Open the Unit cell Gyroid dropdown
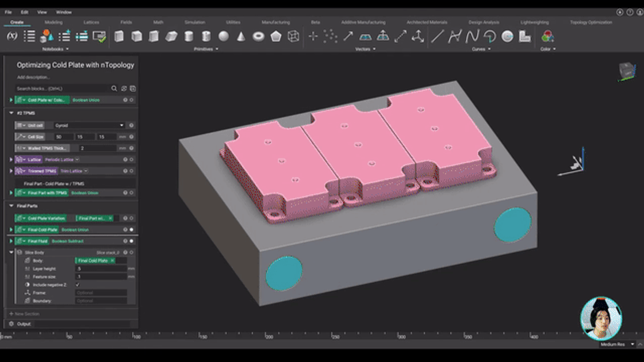Image resolution: width=644 pixels, height=362 pixels. [89, 125]
